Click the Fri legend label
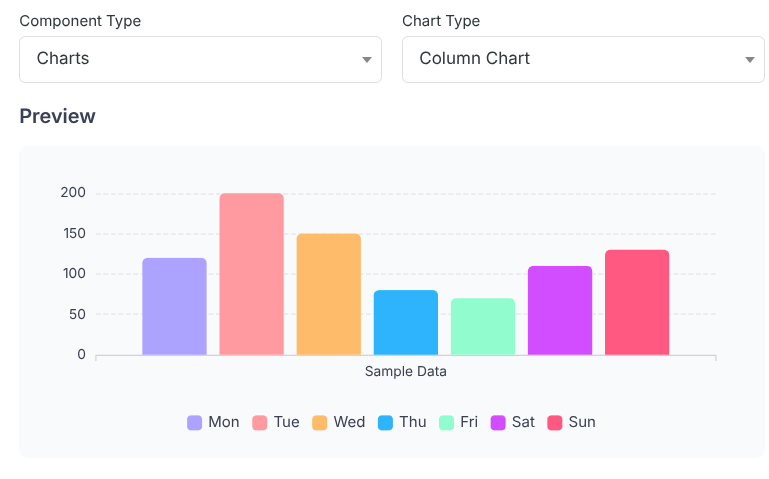The image size is (769, 479). (x=469, y=422)
